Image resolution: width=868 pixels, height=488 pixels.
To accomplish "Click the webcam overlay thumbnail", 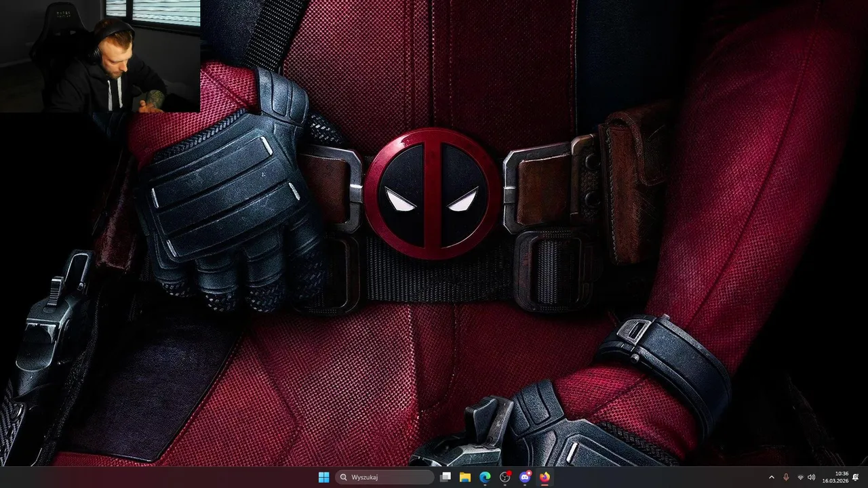I will [100, 56].
